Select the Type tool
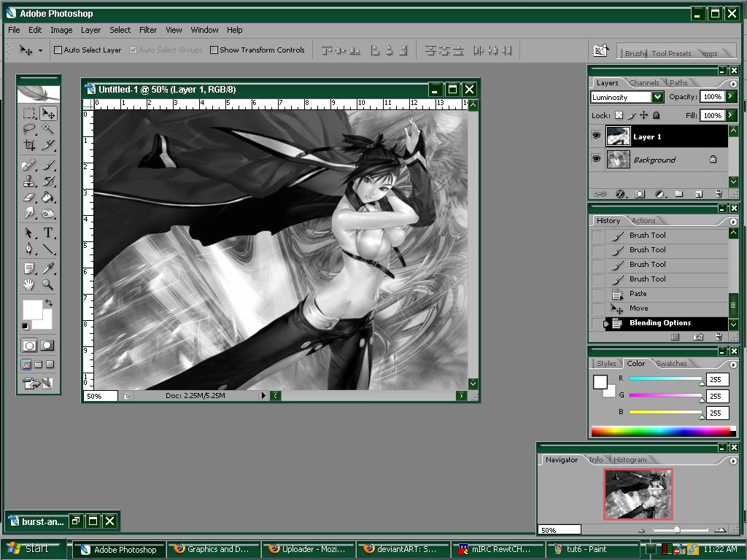The height and width of the screenshot is (560, 747). pyautogui.click(x=47, y=233)
